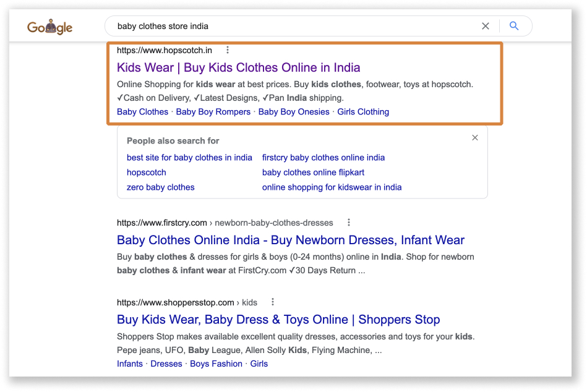Search for best site for baby clothes in india
Image resolution: width=587 pixels, height=392 pixels.
[x=189, y=158]
